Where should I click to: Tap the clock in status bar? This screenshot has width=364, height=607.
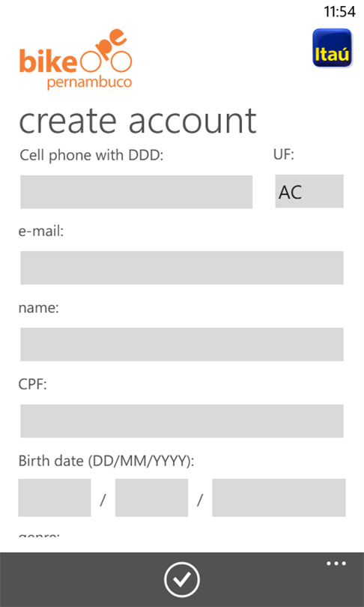339,11
